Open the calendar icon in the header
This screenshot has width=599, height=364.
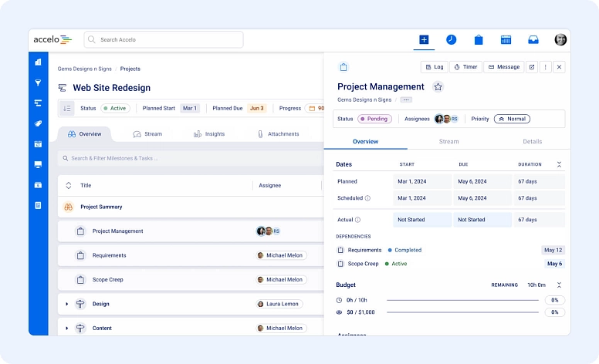(x=506, y=39)
